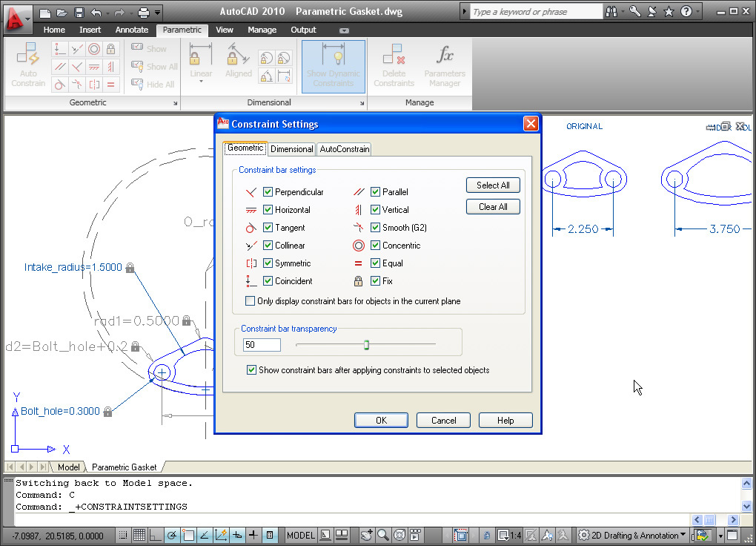Image resolution: width=756 pixels, height=546 pixels.
Task: Click the Plot printer icon
Action: tap(144, 13)
